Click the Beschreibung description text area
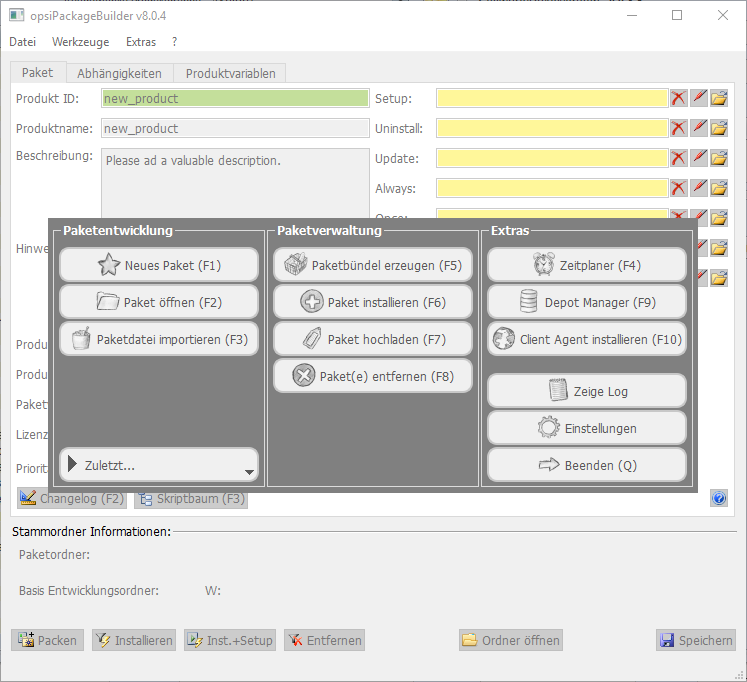The width and height of the screenshot is (747, 682). pyautogui.click(x=235, y=185)
